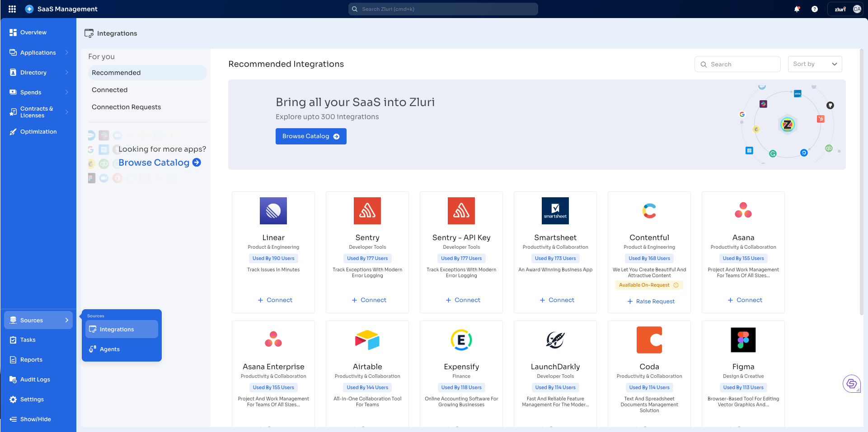Click the Used By 144 Users badge on Airtable
Viewport: 868px width, 432px height.
(x=367, y=387)
